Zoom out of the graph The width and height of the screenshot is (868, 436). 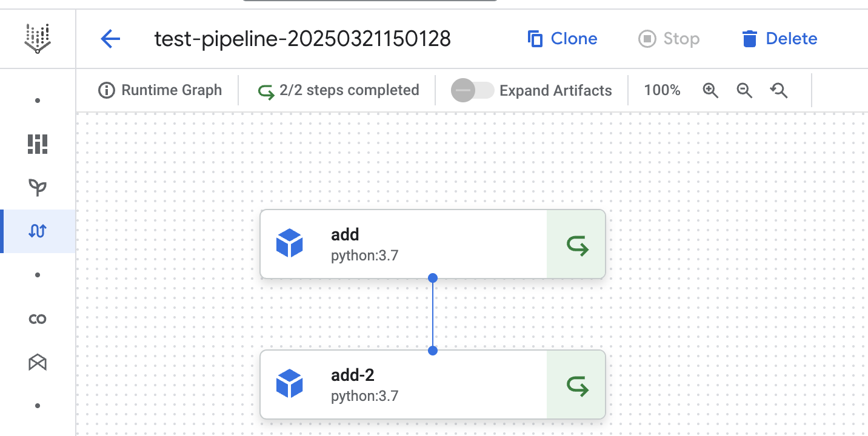[x=744, y=91]
